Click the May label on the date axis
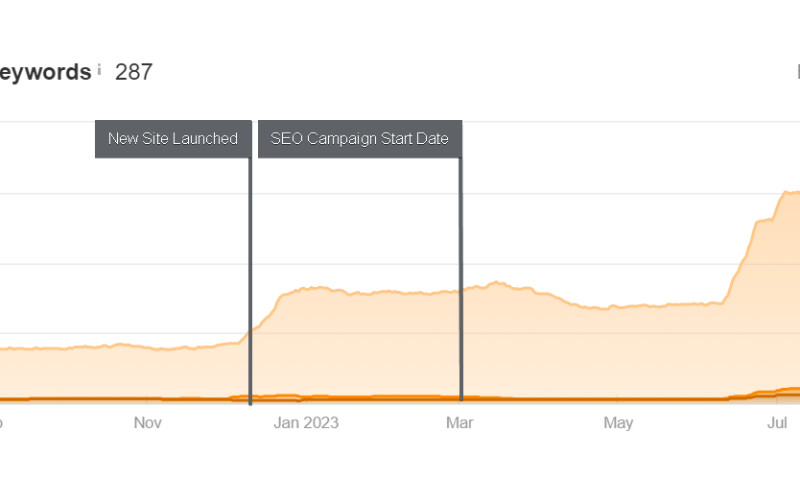The height and width of the screenshot is (480, 800). pyautogui.click(x=618, y=423)
